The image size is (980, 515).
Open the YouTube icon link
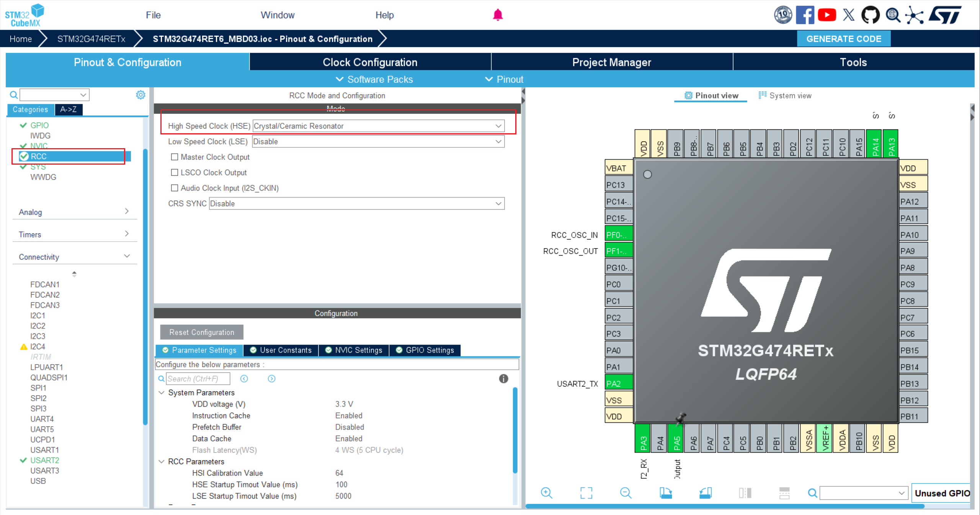pos(826,15)
